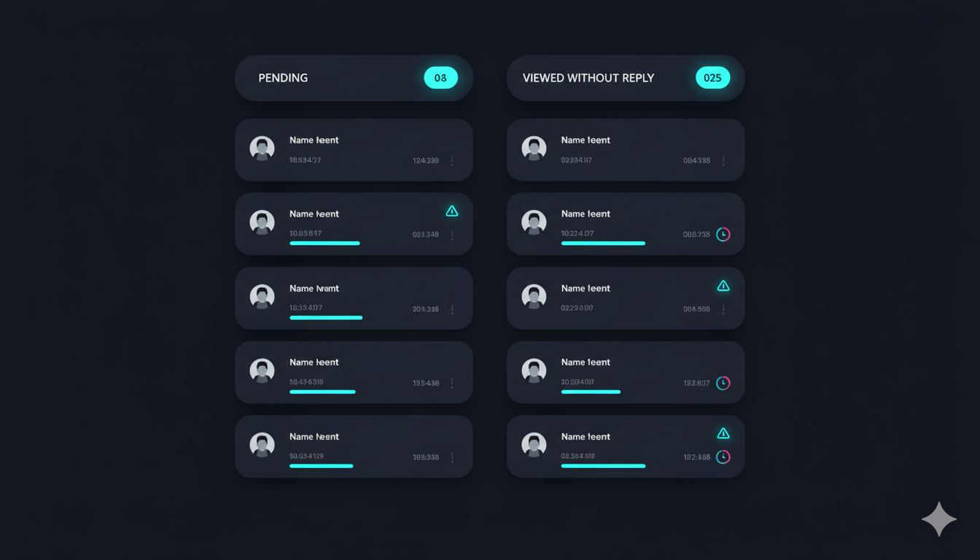
Task: Click the progress bar in the fourth Viewed Without Reply card
Action: [x=591, y=392]
